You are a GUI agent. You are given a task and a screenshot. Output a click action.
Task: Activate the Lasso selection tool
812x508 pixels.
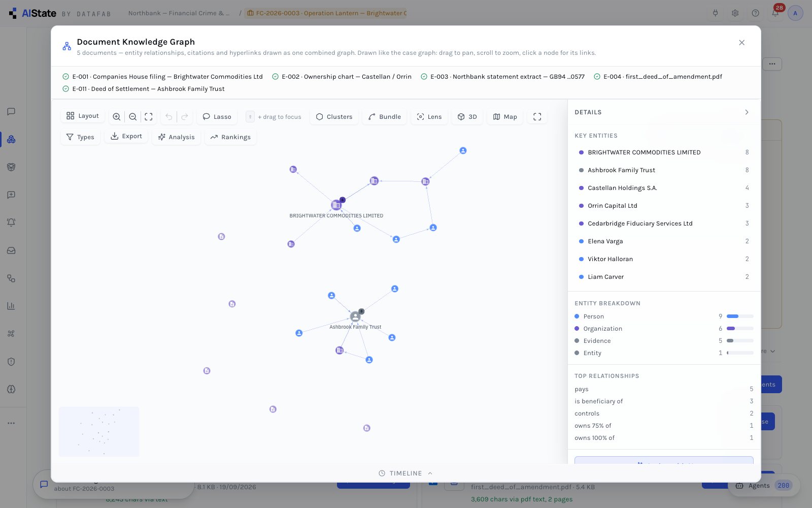(217, 117)
